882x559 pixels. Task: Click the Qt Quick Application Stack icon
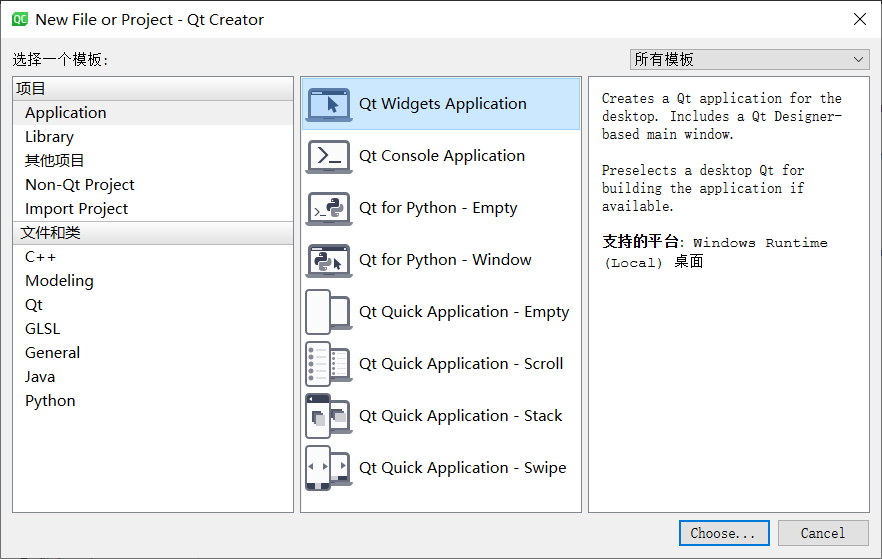(x=329, y=416)
